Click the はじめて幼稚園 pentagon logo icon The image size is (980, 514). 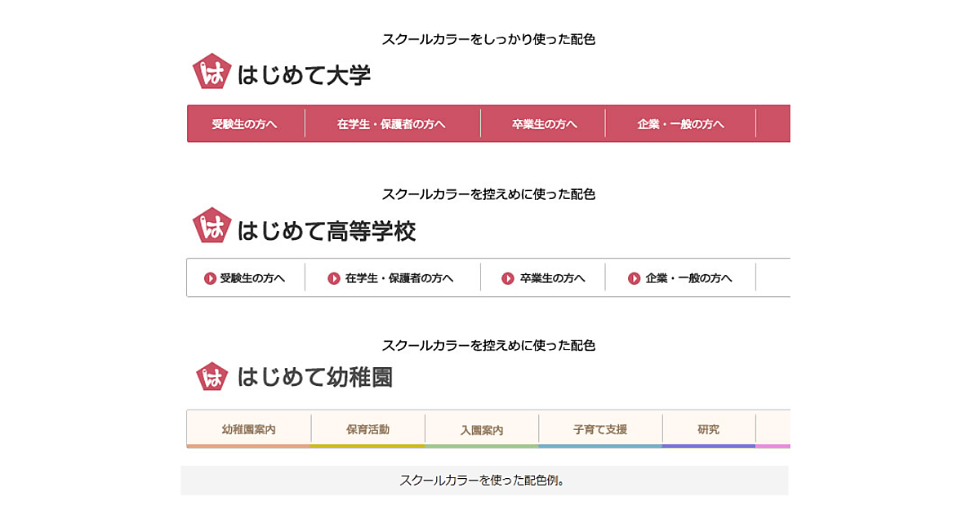(x=212, y=377)
